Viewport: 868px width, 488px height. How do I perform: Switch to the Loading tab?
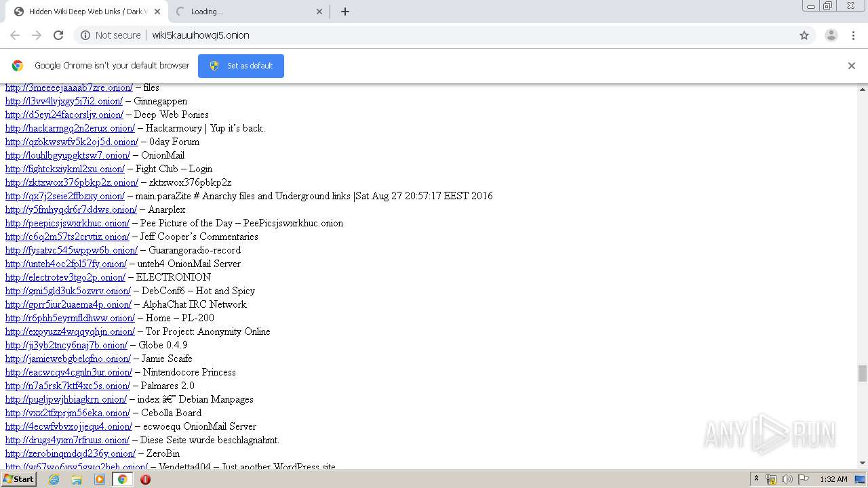click(248, 12)
